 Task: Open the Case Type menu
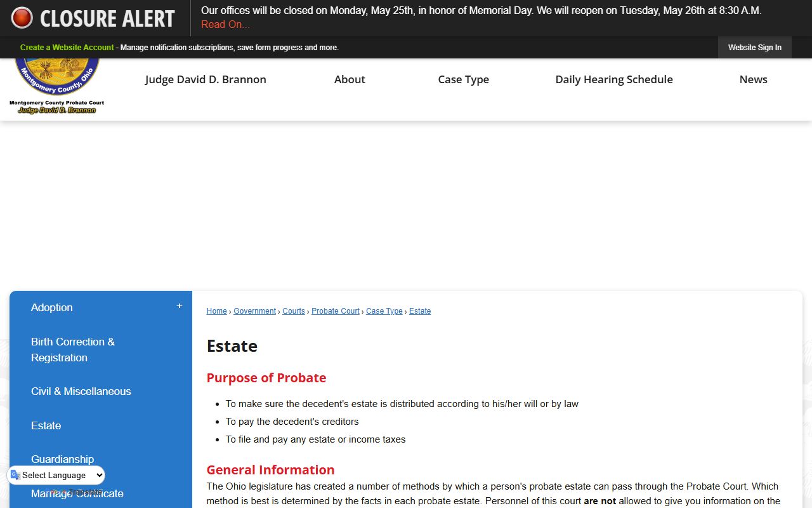point(463,79)
